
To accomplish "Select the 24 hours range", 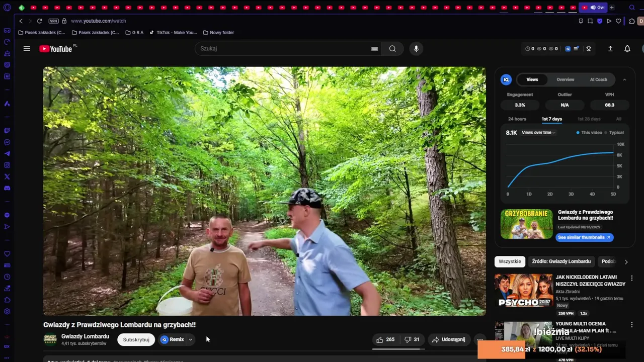I will pyautogui.click(x=517, y=119).
